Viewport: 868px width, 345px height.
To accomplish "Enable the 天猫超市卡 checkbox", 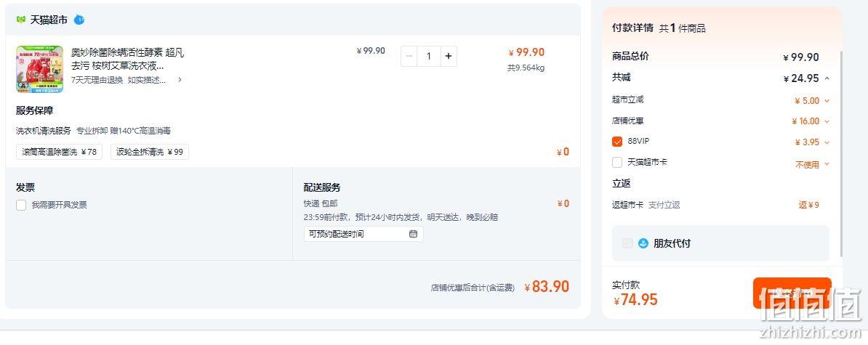I will coord(617,163).
